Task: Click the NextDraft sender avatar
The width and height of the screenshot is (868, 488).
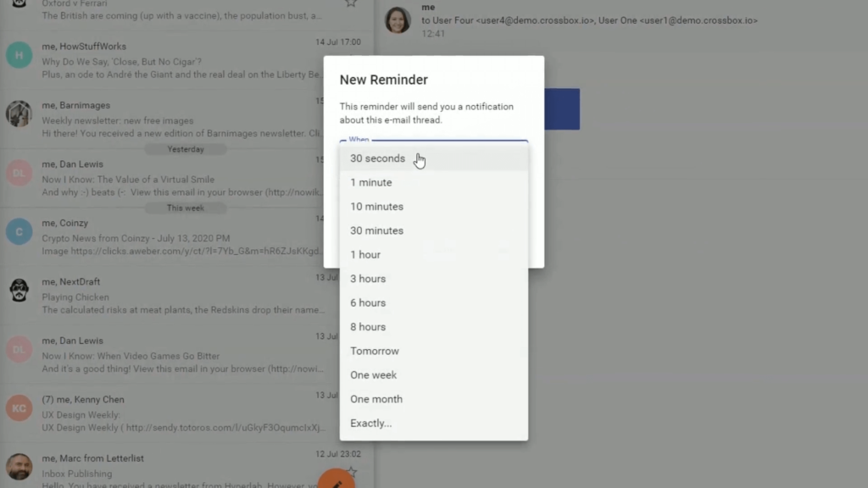Action: click(19, 291)
